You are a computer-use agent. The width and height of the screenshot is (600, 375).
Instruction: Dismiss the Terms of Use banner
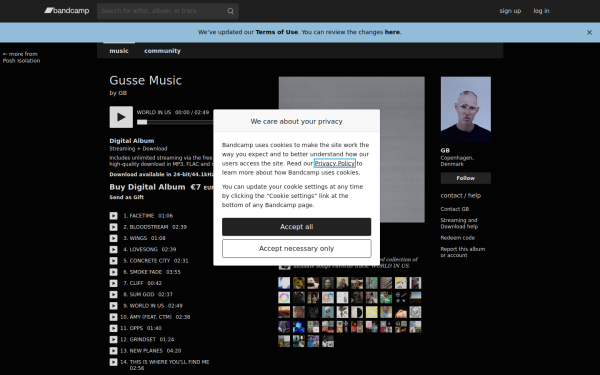589,33
